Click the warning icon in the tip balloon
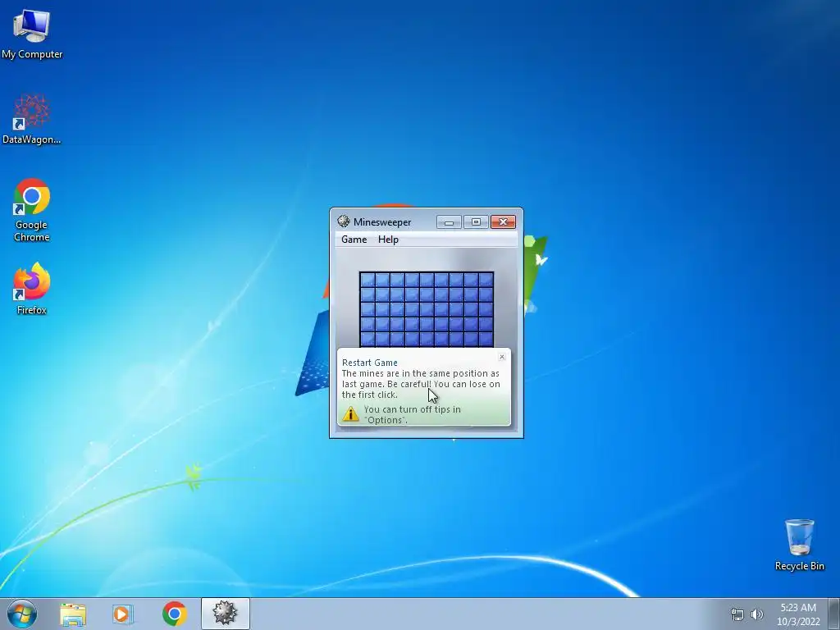 (350, 413)
